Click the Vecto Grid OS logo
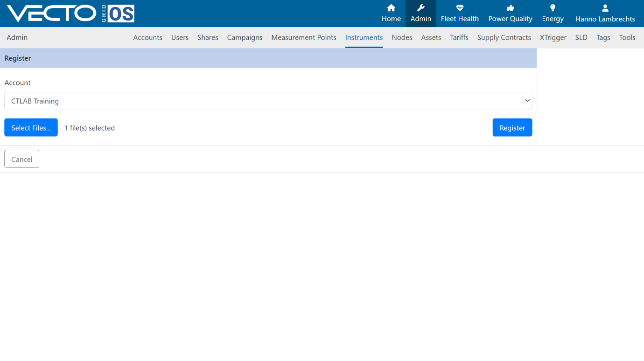644x361 pixels. click(70, 14)
